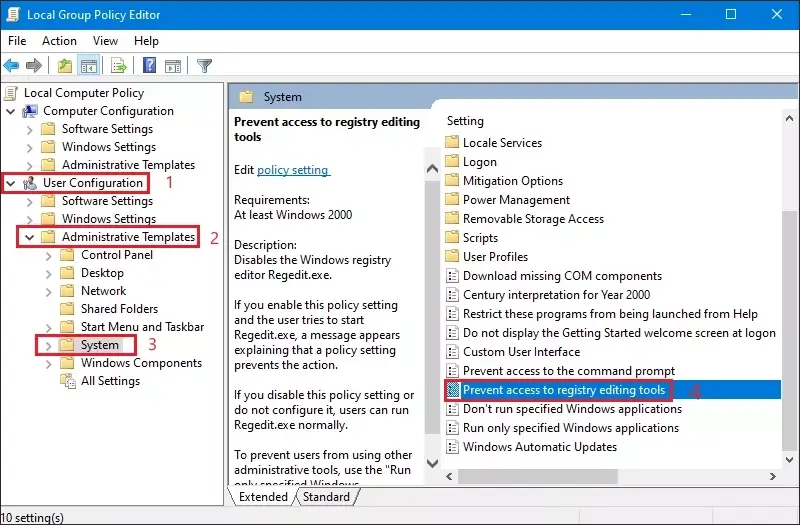Image resolution: width=800 pixels, height=525 pixels.
Task: Expand the Control Panel tree node
Action: click(x=48, y=256)
